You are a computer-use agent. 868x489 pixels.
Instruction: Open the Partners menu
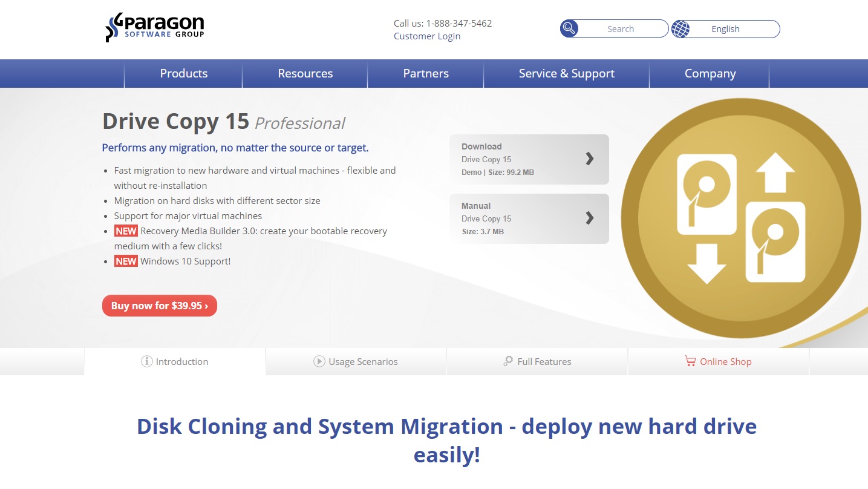pos(426,73)
